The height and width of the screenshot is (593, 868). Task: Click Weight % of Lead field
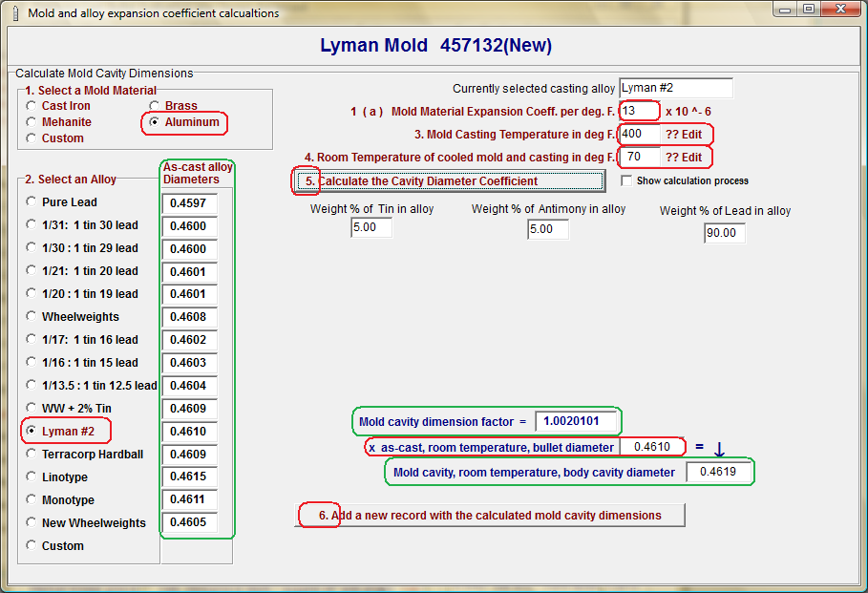(x=725, y=233)
